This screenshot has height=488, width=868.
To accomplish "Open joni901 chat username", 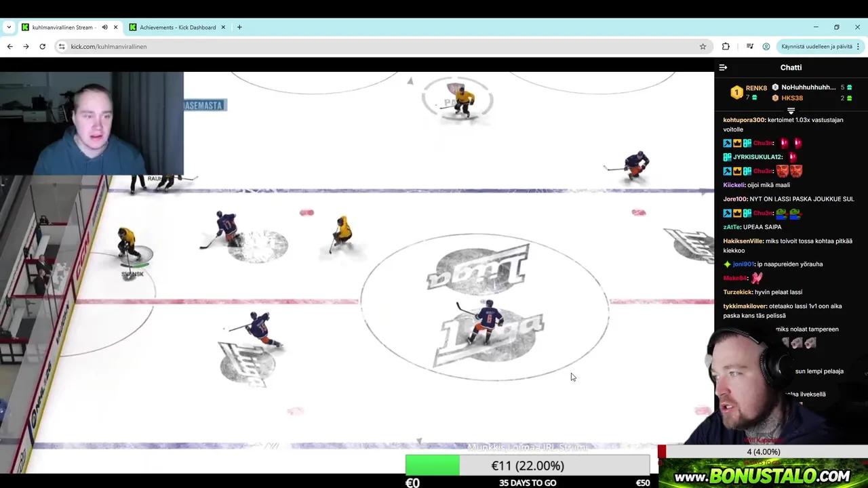I will (743, 264).
